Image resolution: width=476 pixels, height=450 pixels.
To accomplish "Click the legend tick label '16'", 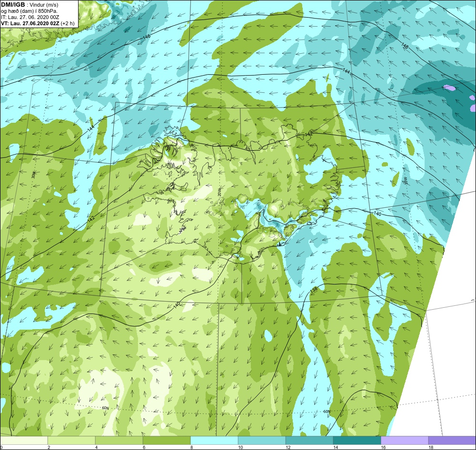I will click(x=383, y=447).
